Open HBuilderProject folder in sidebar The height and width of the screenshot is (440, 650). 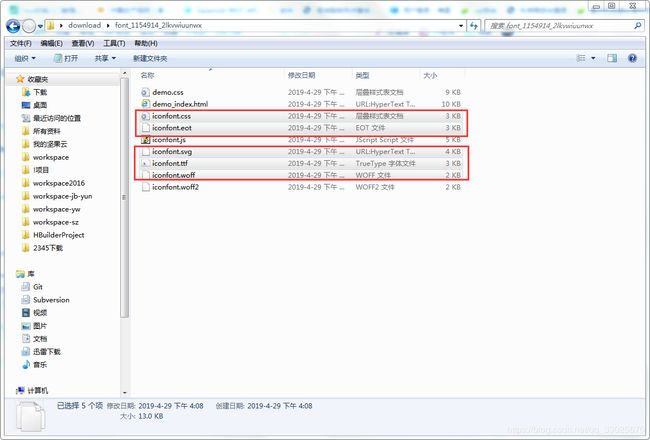[x=59, y=235]
